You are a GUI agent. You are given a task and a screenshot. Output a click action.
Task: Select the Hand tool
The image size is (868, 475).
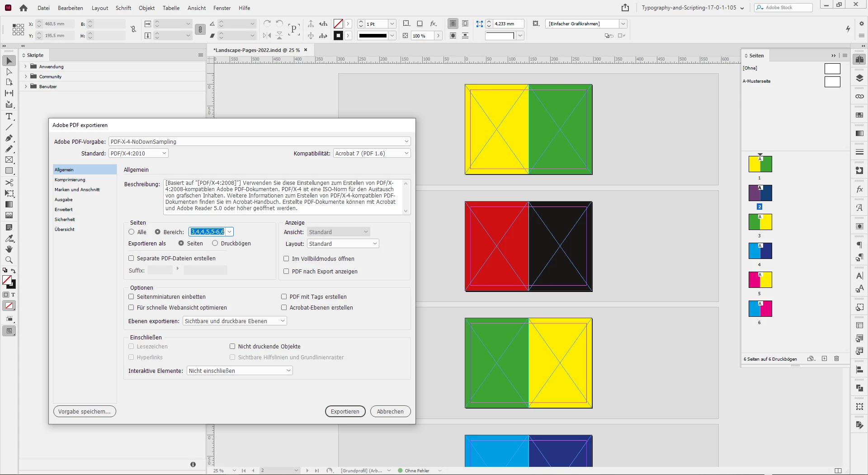[x=9, y=249]
